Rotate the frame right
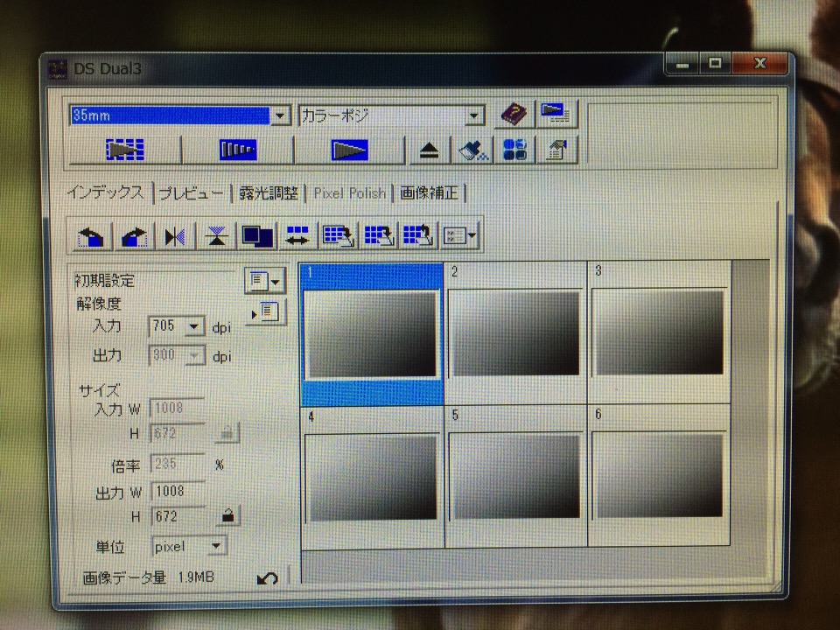The height and width of the screenshot is (630, 840). (132, 236)
